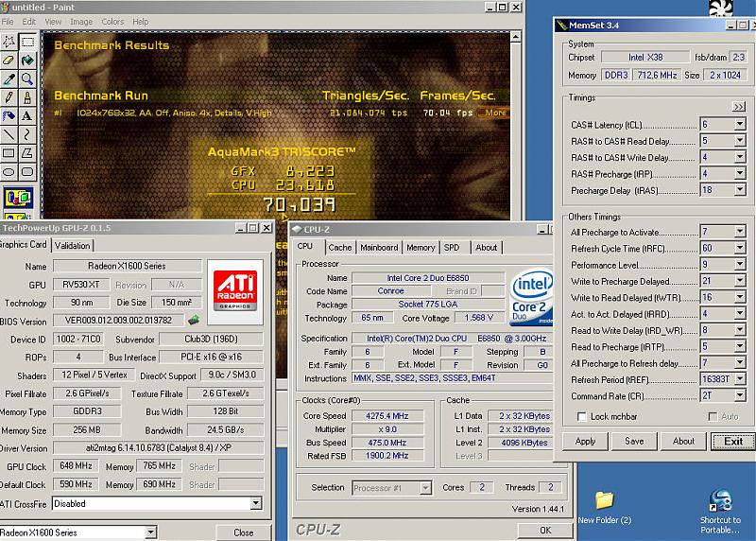Image resolution: width=756 pixels, height=541 pixels.
Task: Expand the ATI CrossFire dropdown in GPU-Z
Action: [256, 504]
